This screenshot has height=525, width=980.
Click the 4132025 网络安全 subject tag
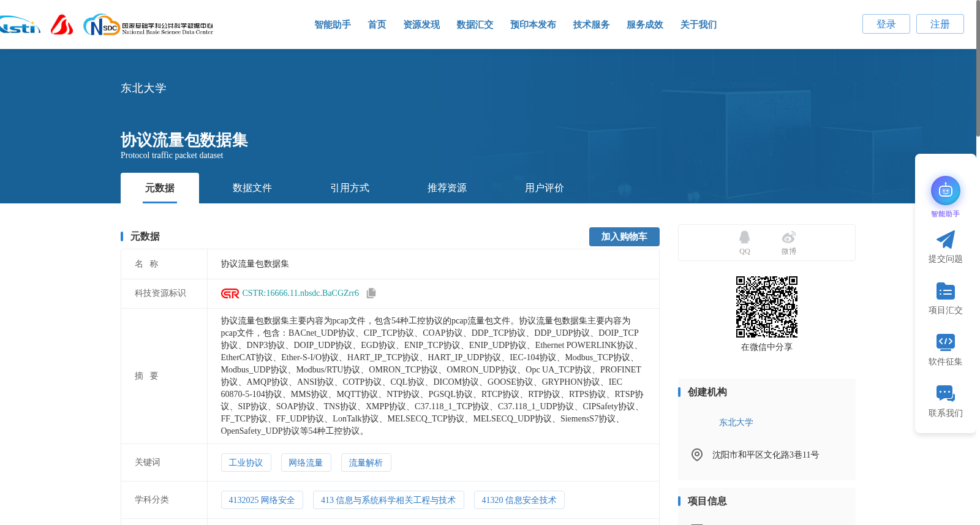tap(262, 500)
